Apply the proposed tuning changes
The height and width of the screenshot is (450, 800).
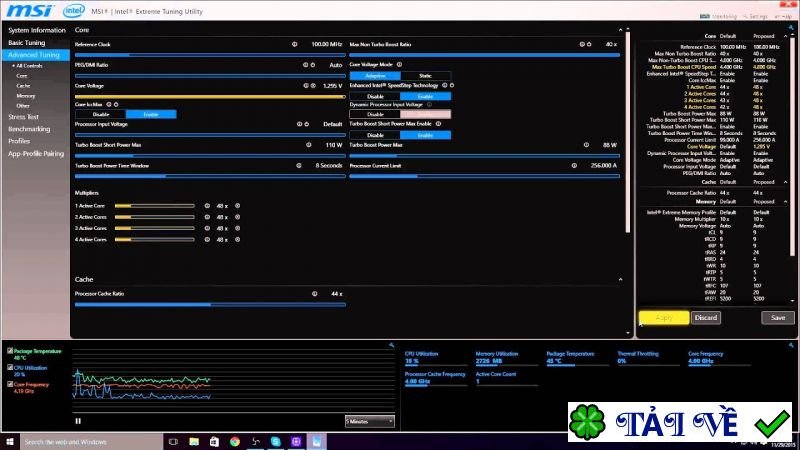664,318
